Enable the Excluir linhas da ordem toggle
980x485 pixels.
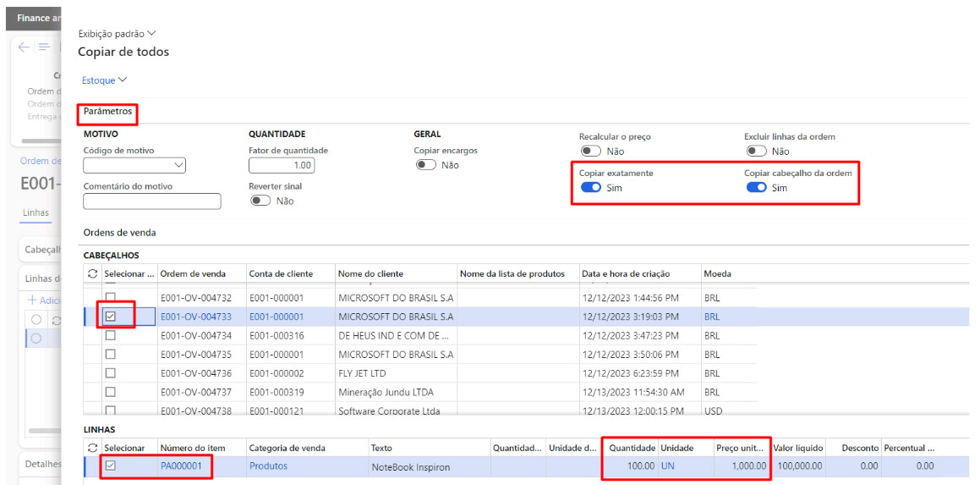click(x=756, y=152)
